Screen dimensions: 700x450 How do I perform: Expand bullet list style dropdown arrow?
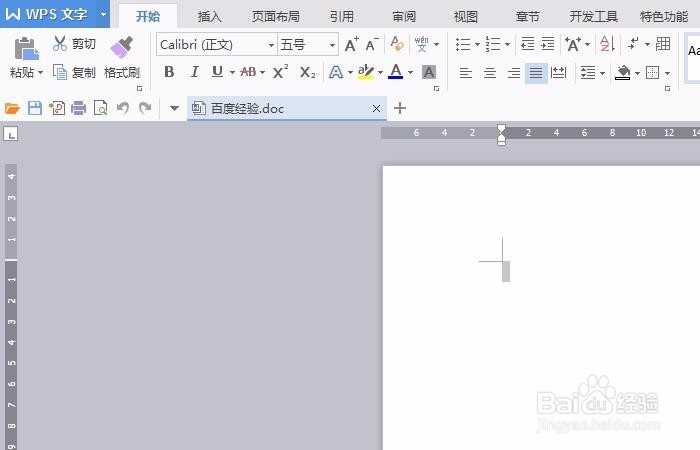tap(477, 44)
